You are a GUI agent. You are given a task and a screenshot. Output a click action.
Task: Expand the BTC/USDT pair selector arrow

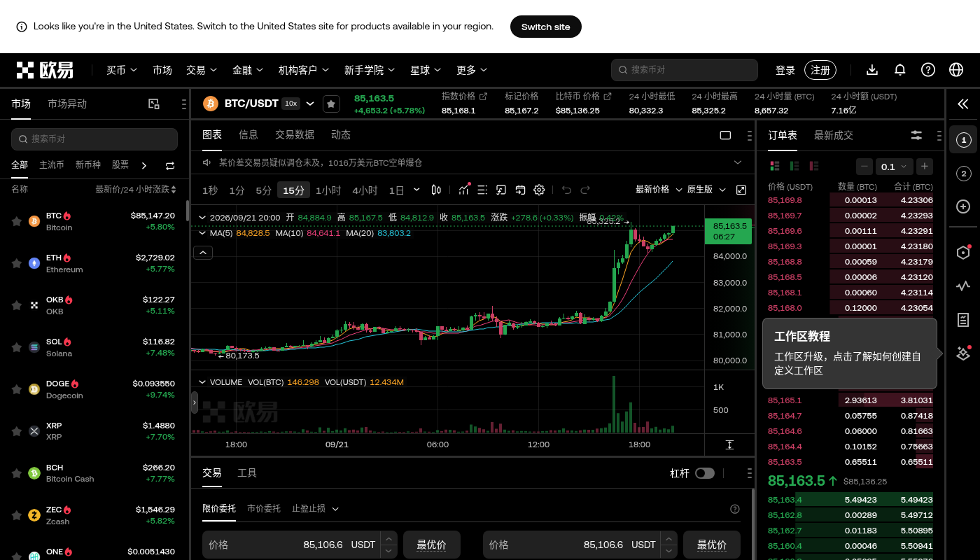tap(310, 104)
